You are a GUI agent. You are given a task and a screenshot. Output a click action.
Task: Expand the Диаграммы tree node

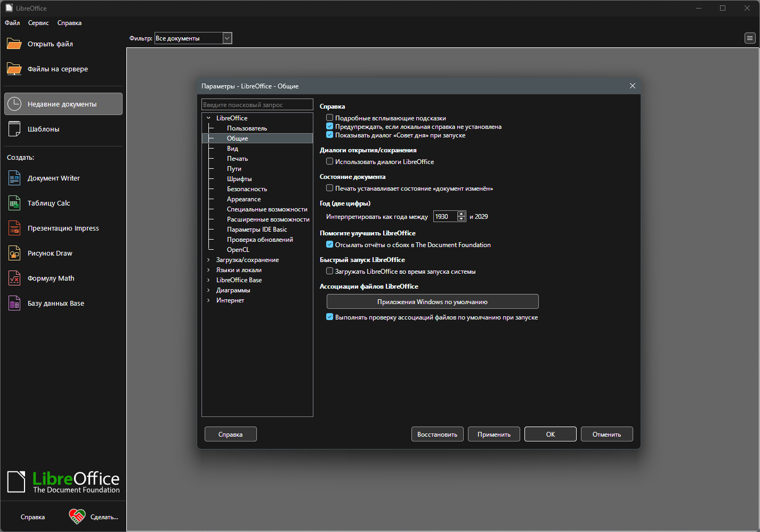(208, 290)
